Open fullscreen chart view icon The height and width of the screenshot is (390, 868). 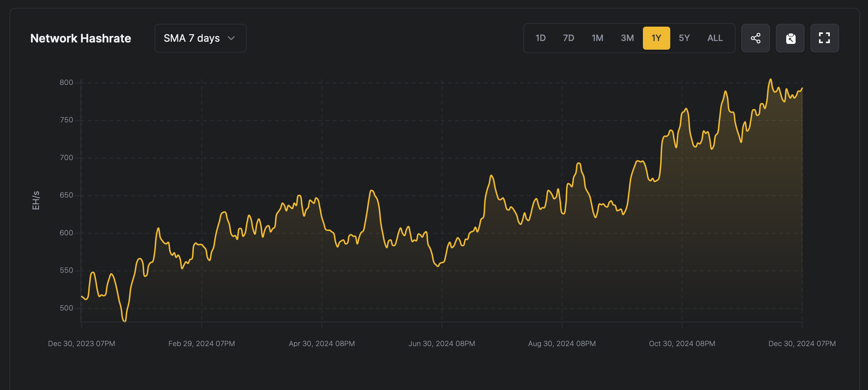click(824, 38)
